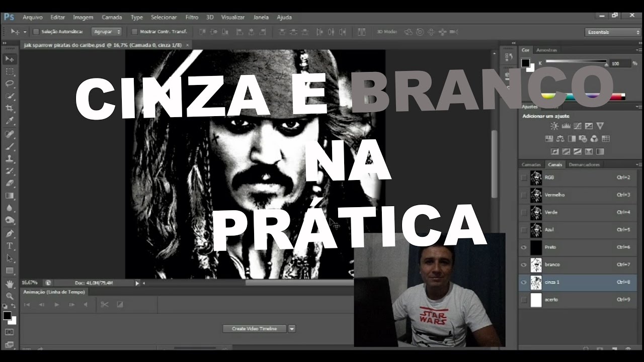Add a Channel Mixer adjustment

[x=594, y=139]
